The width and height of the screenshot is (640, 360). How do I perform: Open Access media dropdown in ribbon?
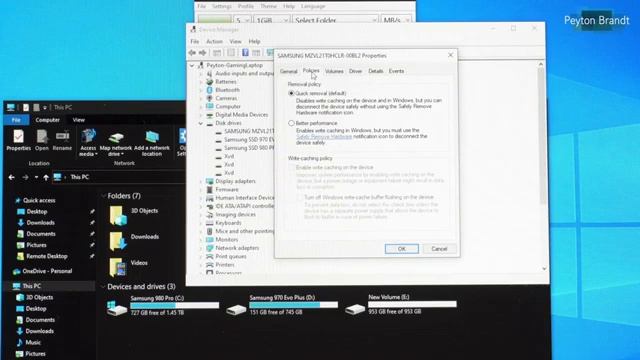(88, 143)
